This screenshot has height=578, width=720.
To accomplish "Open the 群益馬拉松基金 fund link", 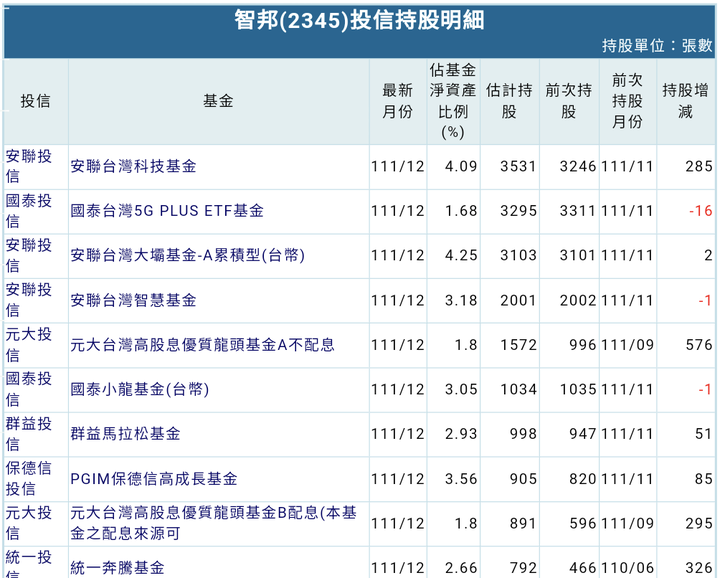I will (x=125, y=434).
